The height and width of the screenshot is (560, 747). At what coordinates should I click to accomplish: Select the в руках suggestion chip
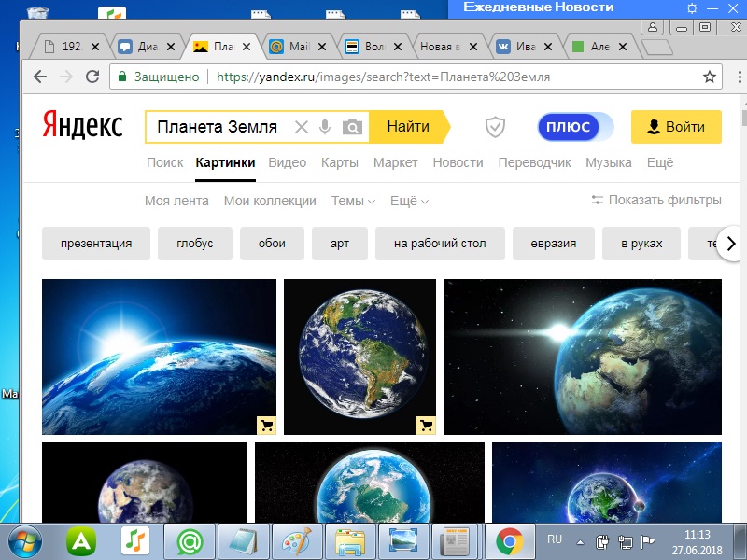(x=641, y=244)
